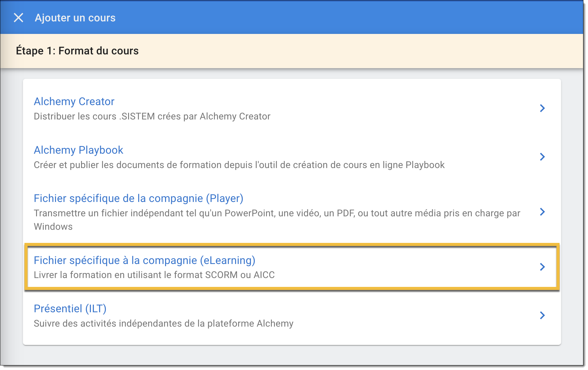
Task: Click 'Suivre des activités indépendantes' description
Action: pos(163,324)
